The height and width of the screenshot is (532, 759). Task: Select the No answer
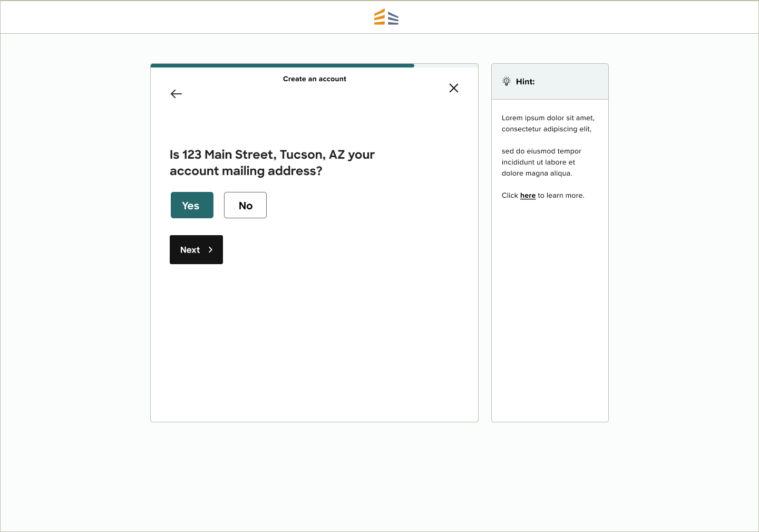[245, 205]
